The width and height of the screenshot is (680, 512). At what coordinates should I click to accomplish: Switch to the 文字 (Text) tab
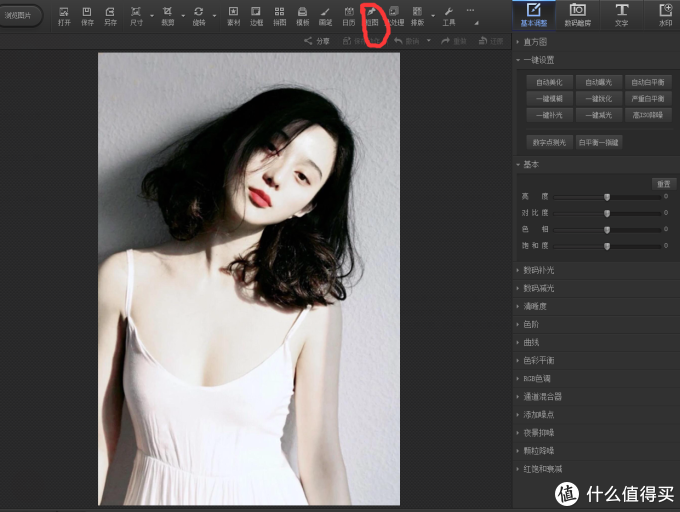coord(621,14)
